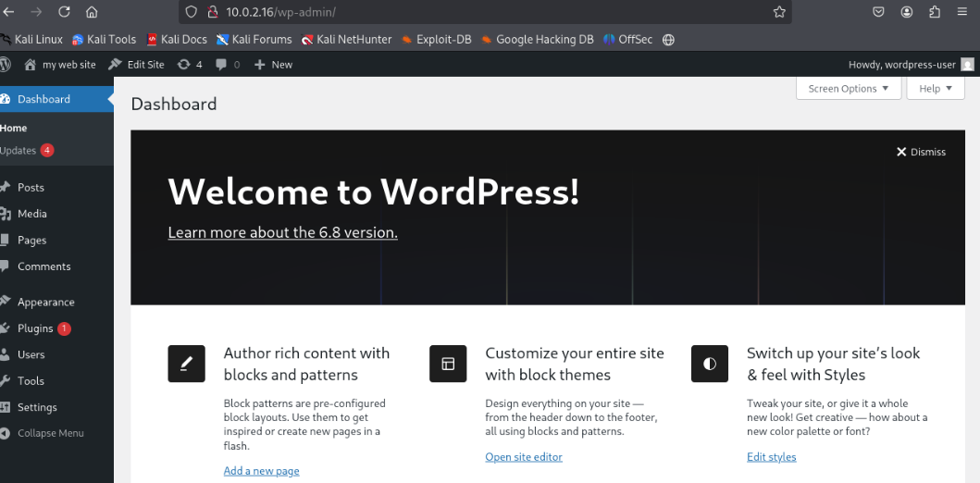Screen dimensions: 980x483
Task: Open the Plugins menu item
Action: point(35,328)
